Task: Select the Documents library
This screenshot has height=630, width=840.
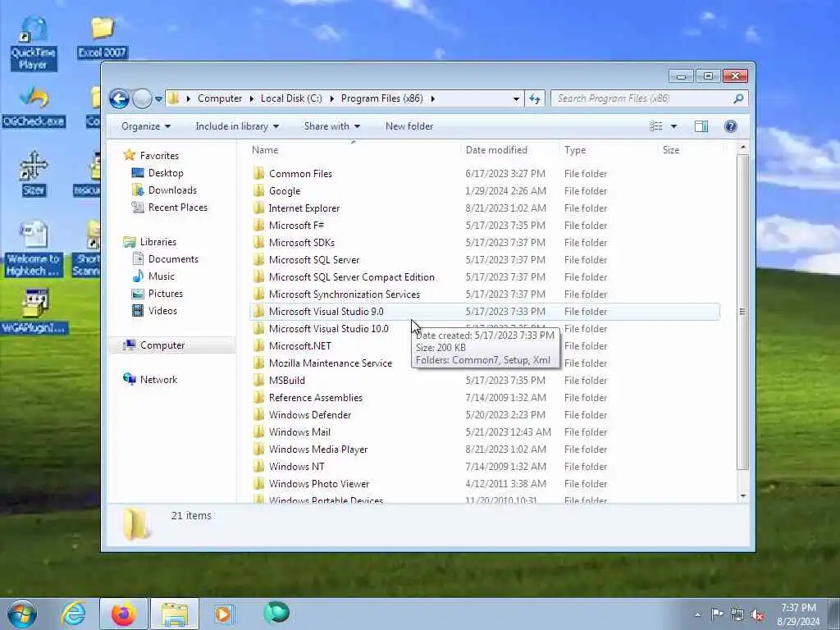Action: (173, 259)
